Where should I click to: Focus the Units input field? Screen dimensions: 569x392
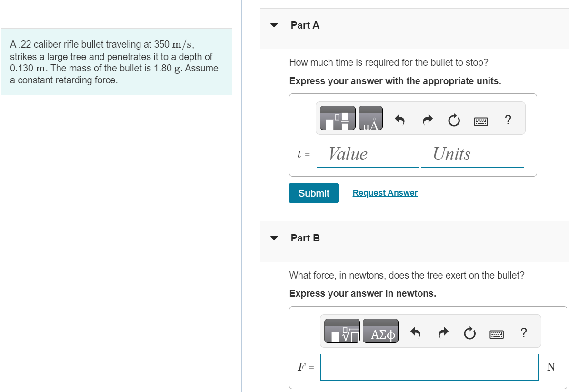[472, 154]
